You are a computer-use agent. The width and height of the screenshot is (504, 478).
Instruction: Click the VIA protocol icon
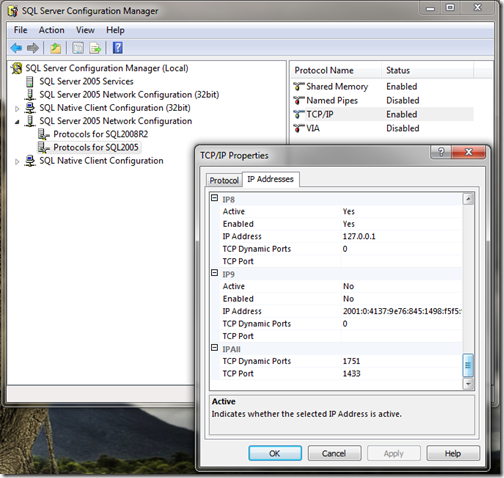click(299, 128)
